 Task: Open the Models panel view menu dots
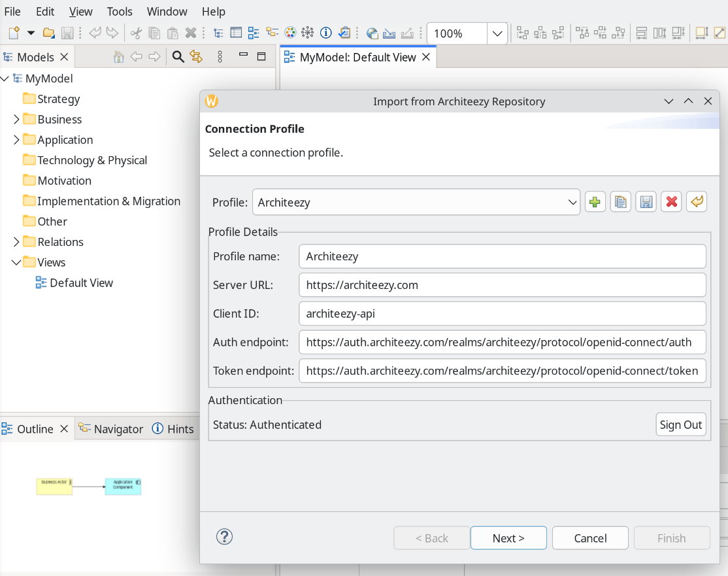click(x=220, y=57)
